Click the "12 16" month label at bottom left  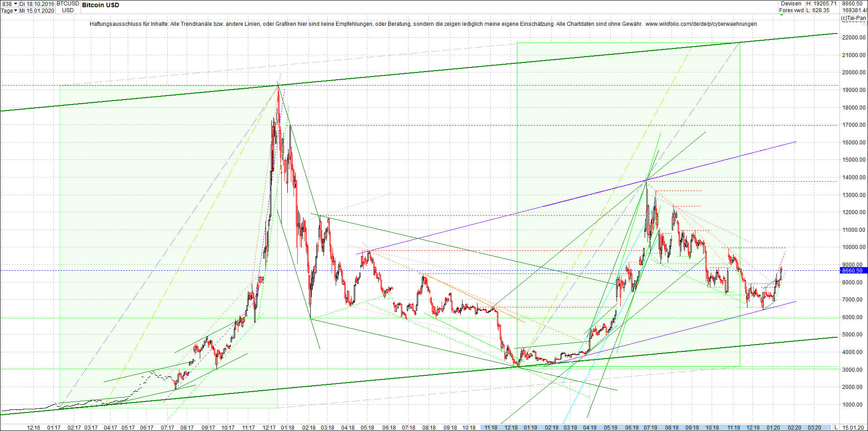point(34,427)
